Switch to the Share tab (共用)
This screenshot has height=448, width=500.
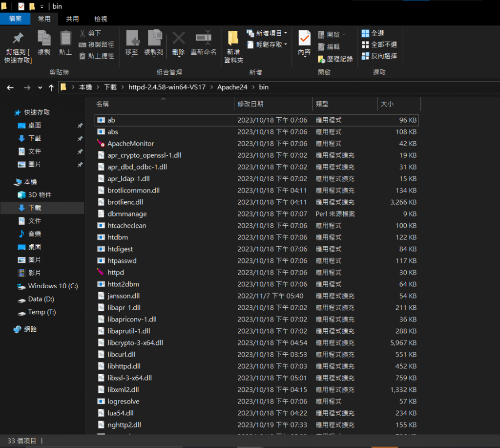click(72, 19)
